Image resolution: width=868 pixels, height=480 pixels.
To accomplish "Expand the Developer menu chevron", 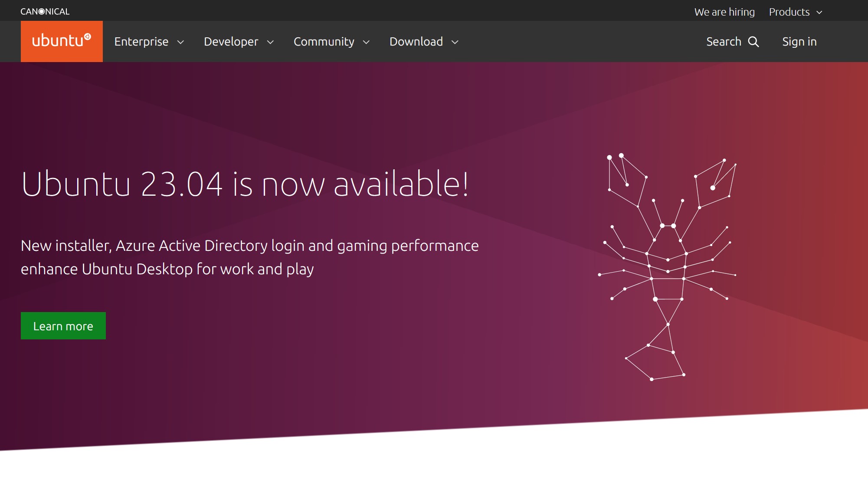I will (270, 42).
